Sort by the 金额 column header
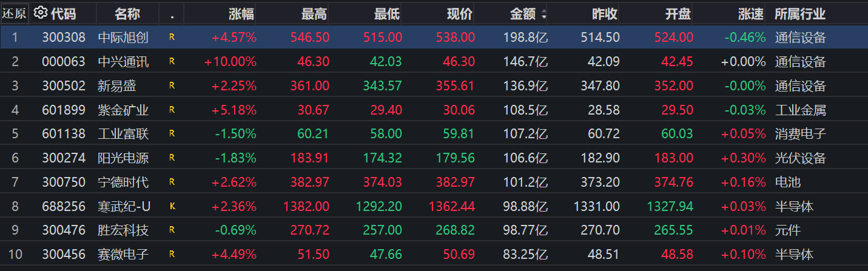Image resolution: width=868 pixels, height=271 pixels. [x=522, y=13]
